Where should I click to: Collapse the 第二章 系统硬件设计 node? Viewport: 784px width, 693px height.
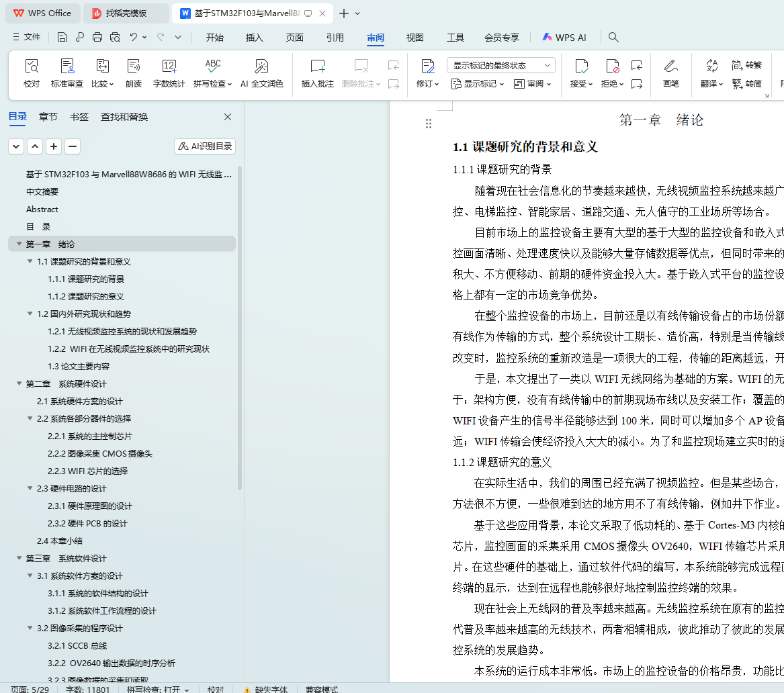(x=19, y=383)
